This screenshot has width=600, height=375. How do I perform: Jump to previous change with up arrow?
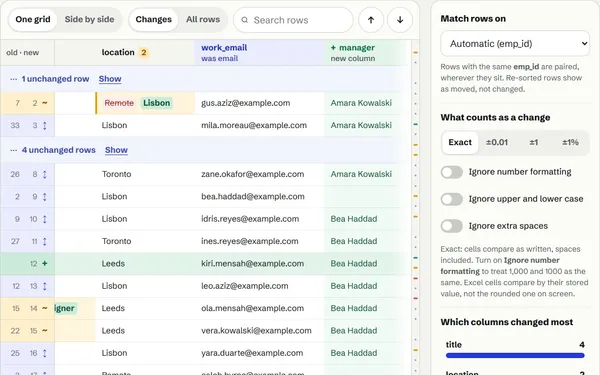coord(371,20)
